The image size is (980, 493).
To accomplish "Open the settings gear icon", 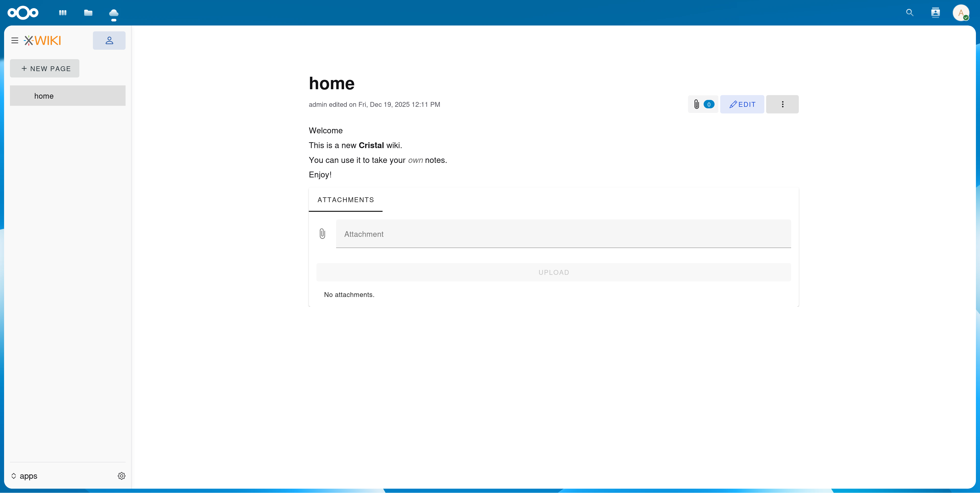I will tap(121, 476).
